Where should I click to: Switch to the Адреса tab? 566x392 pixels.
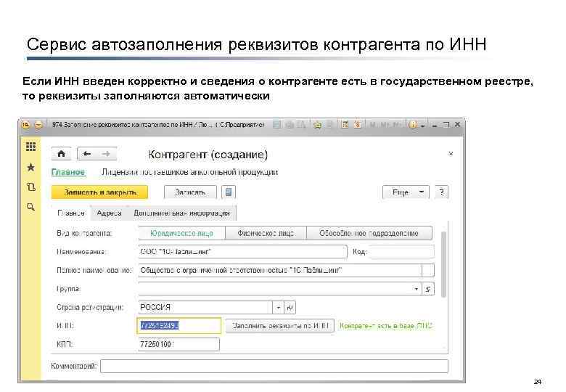coord(109,213)
